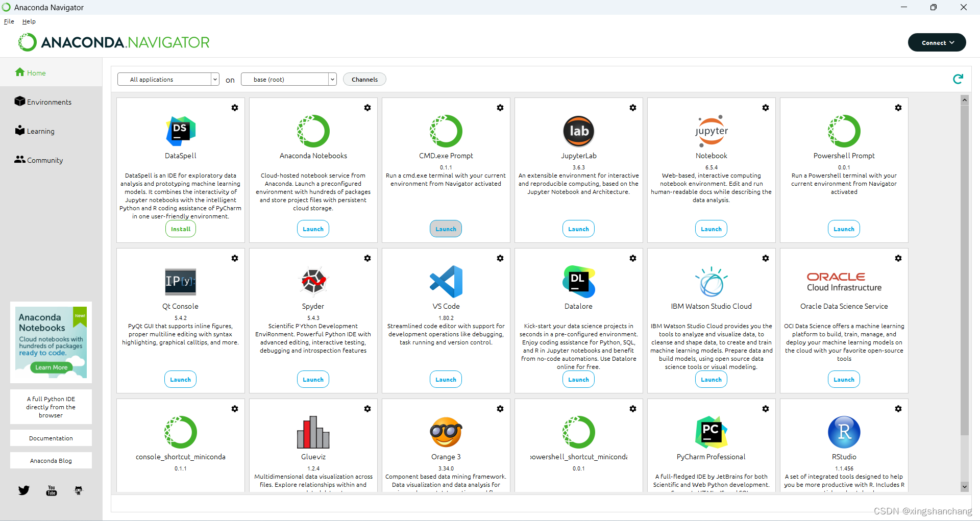Launch VS Code
Image resolution: width=980 pixels, height=521 pixels.
click(x=446, y=380)
